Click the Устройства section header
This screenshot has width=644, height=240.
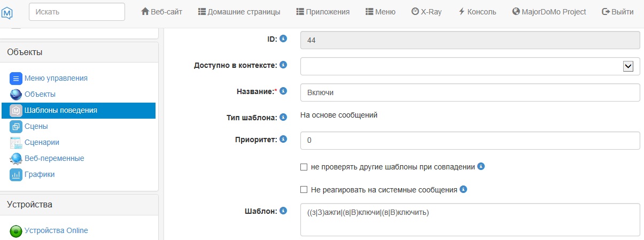click(79, 204)
